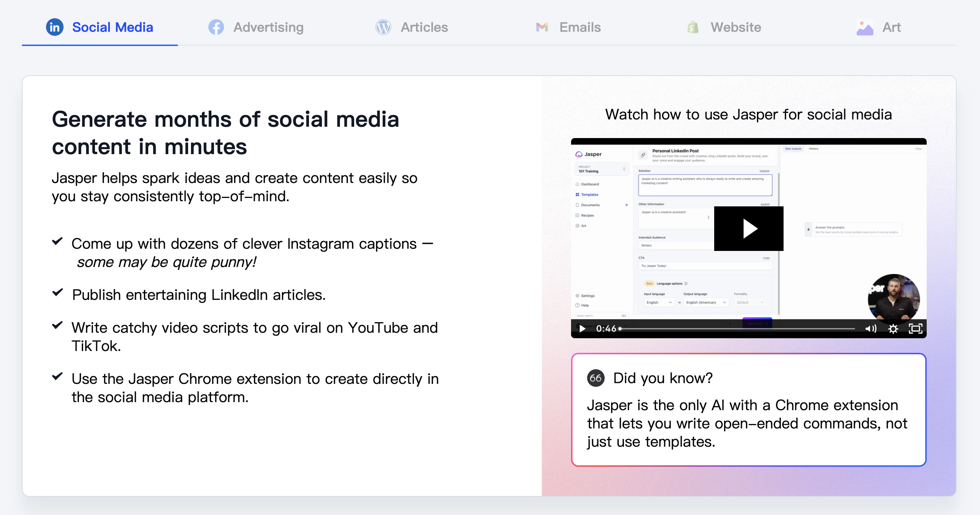Switch to the Advertising tab
This screenshot has height=515, width=980.
tap(256, 27)
